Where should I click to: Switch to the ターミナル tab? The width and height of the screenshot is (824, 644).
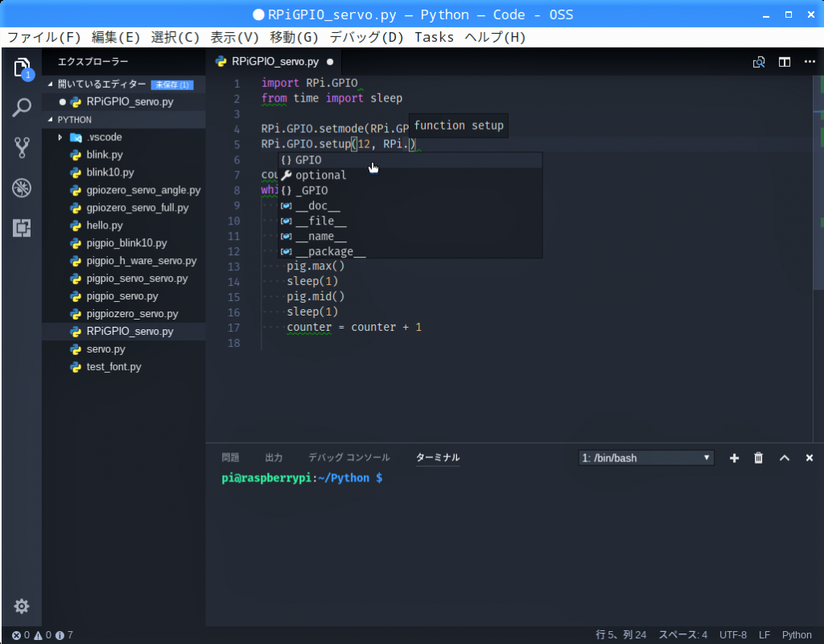click(x=438, y=457)
